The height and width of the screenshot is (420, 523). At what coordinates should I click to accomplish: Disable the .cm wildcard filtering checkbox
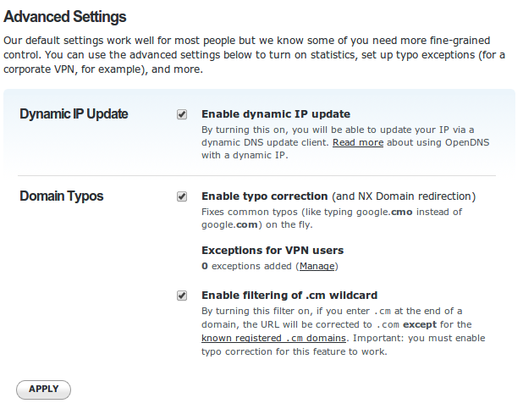[182, 296]
